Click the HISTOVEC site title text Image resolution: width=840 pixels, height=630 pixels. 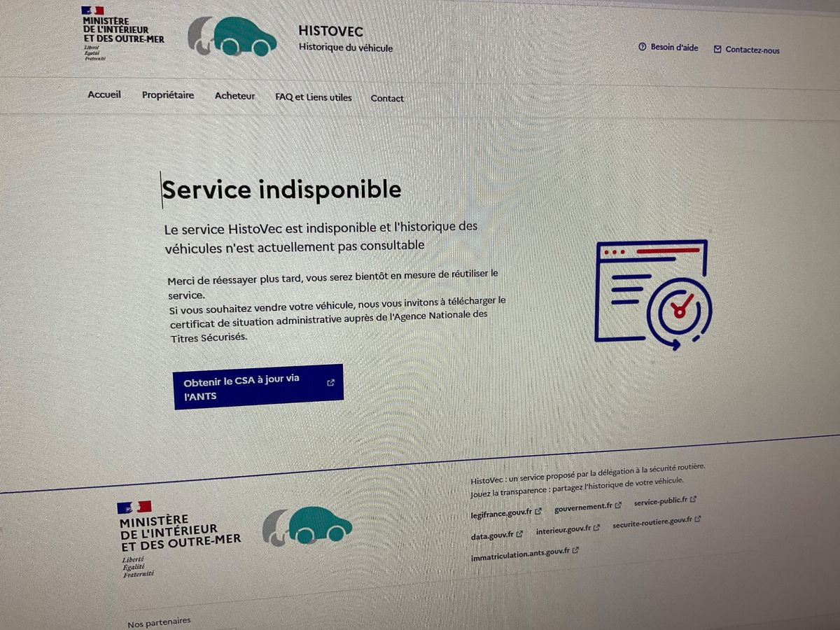pos(331,31)
